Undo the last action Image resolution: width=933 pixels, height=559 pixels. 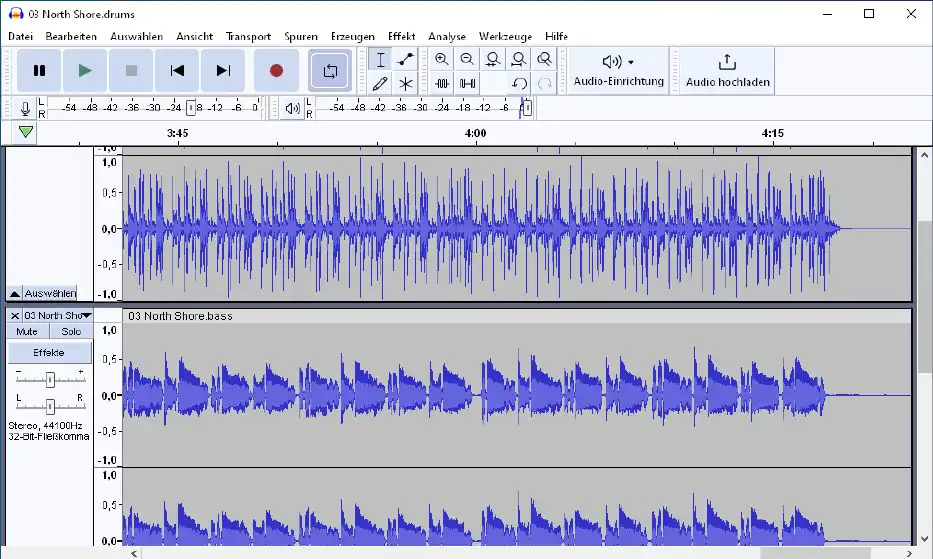click(519, 84)
